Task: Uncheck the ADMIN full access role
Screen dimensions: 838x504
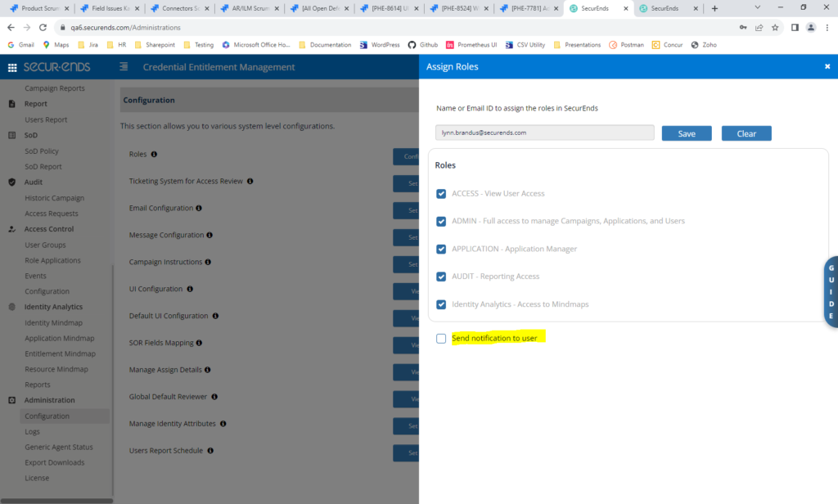Action: pyautogui.click(x=441, y=221)
